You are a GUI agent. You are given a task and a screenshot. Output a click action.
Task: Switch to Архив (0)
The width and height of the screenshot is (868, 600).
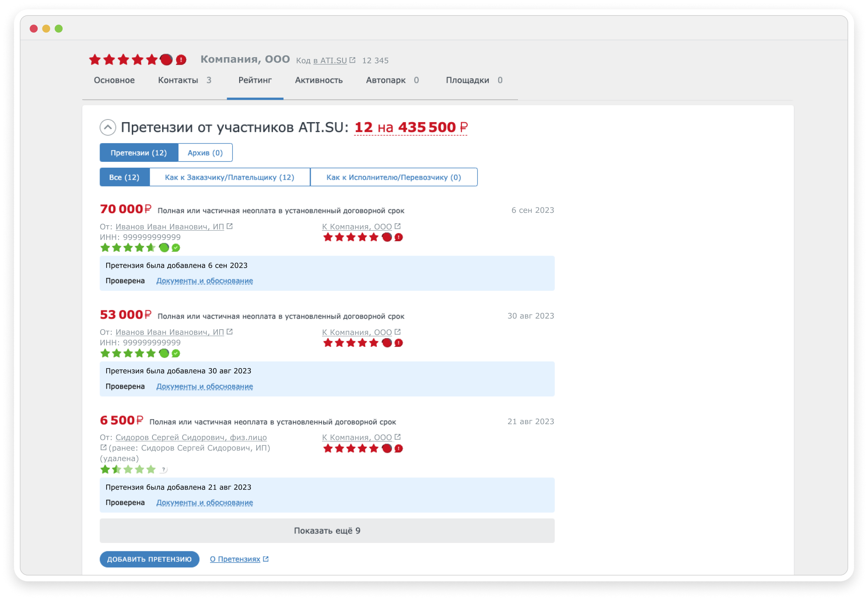pyautogui.click(x=205, y=153)
